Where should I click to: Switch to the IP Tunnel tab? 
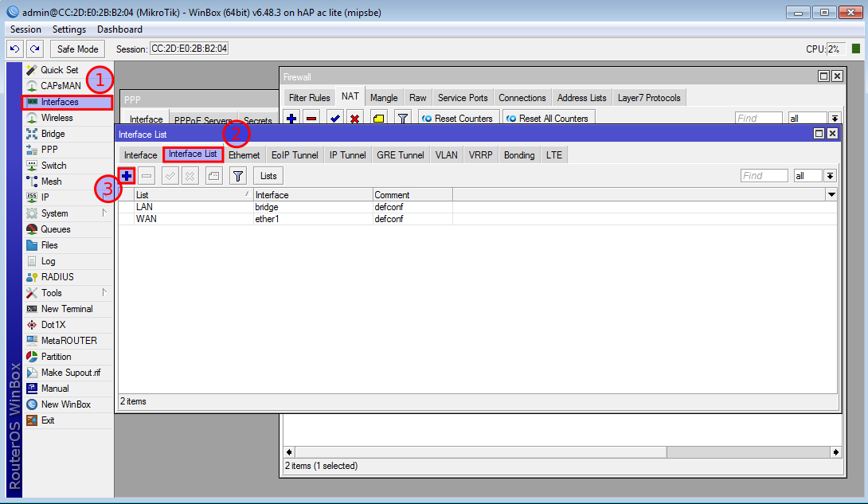(348, 155)
